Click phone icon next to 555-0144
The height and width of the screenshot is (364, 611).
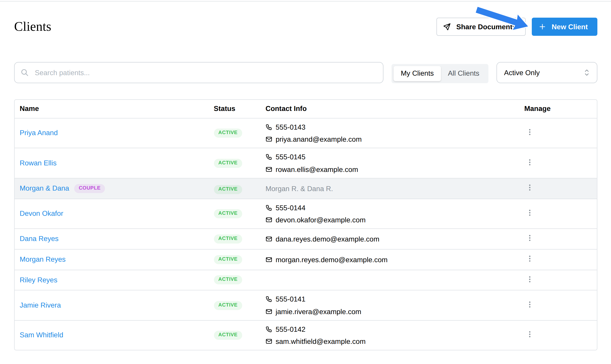(269, 208)
